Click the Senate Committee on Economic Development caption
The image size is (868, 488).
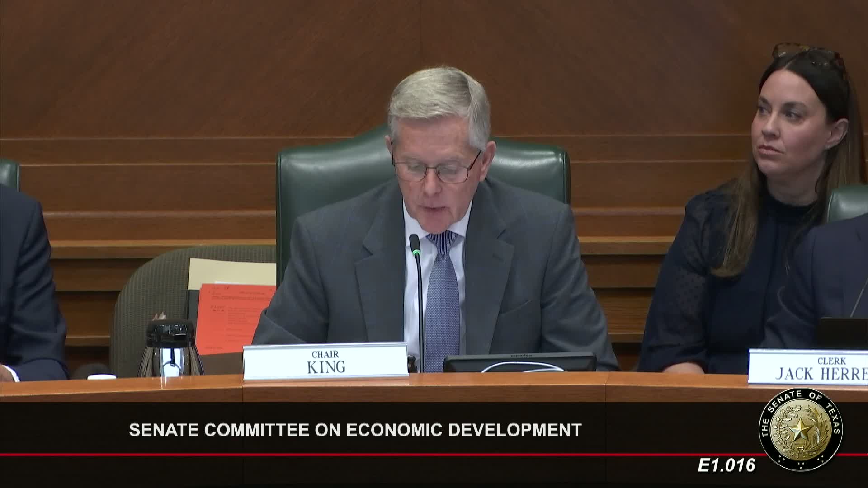(355, 430)
